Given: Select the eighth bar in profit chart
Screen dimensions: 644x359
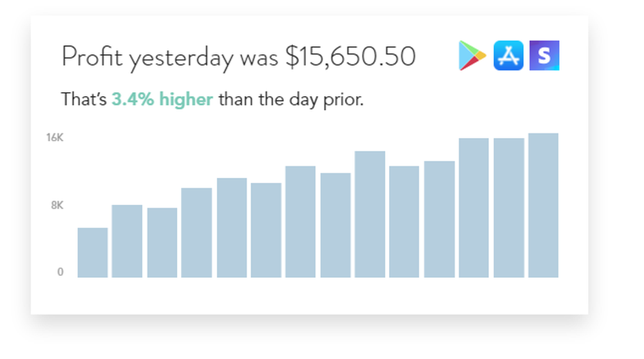Looking at the screenshot, I should pyautogui.click(x=336, y=226).
